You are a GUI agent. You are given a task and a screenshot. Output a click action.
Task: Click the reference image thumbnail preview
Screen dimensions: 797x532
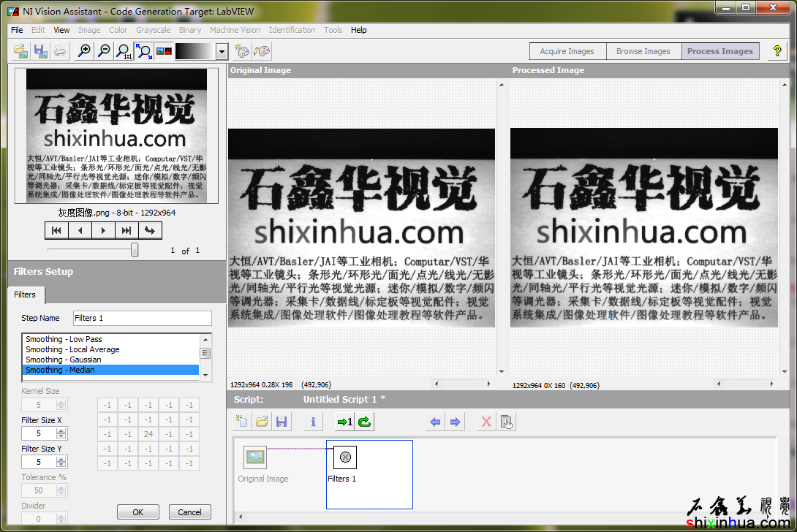[116, 136]
